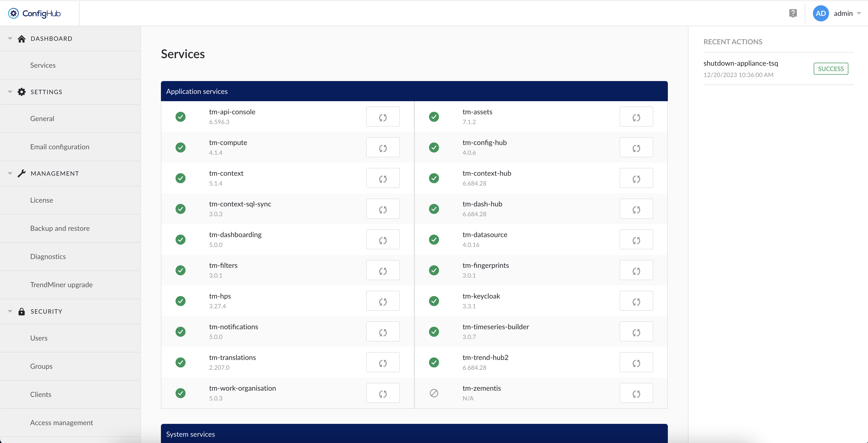Restart the tm-api-console service

tap(383, 117)
